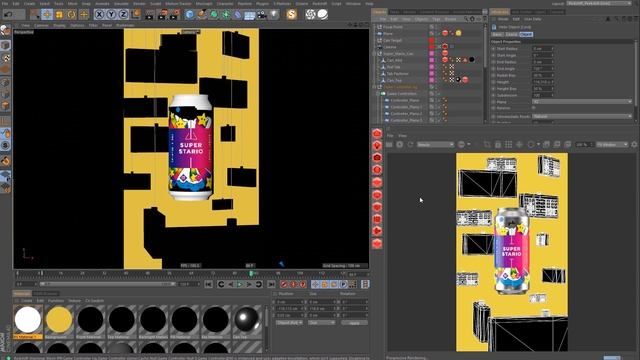This screenshot has height=360, width=640.
Task: Select the Live Selection tool
Action: tap(35, 15)
